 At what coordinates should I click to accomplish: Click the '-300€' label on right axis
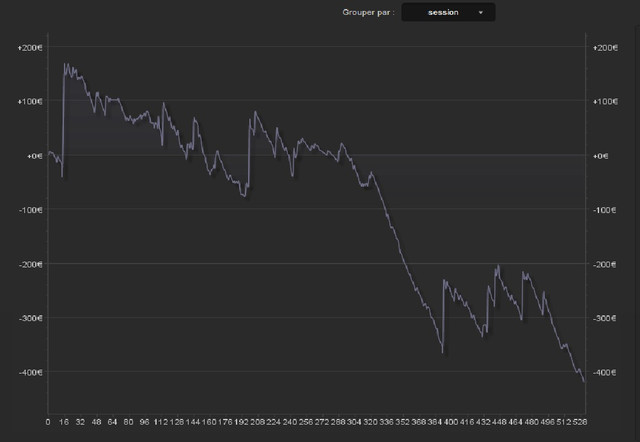604,318
